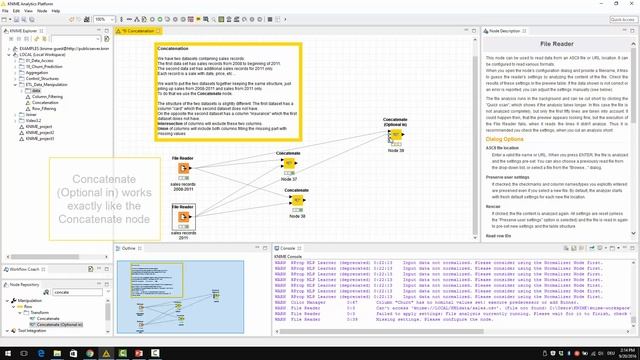The width and height of the screenshot is (640, 360).
Task: Open the Row_Filtering workflow in Explorer
Action: tap(44, 109)
